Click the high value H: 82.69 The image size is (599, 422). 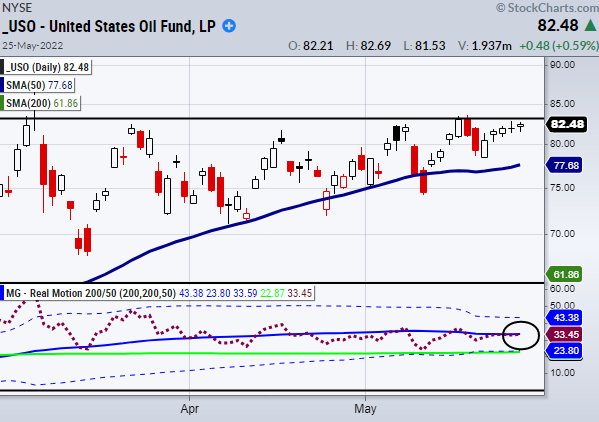[x=368, y=46]
